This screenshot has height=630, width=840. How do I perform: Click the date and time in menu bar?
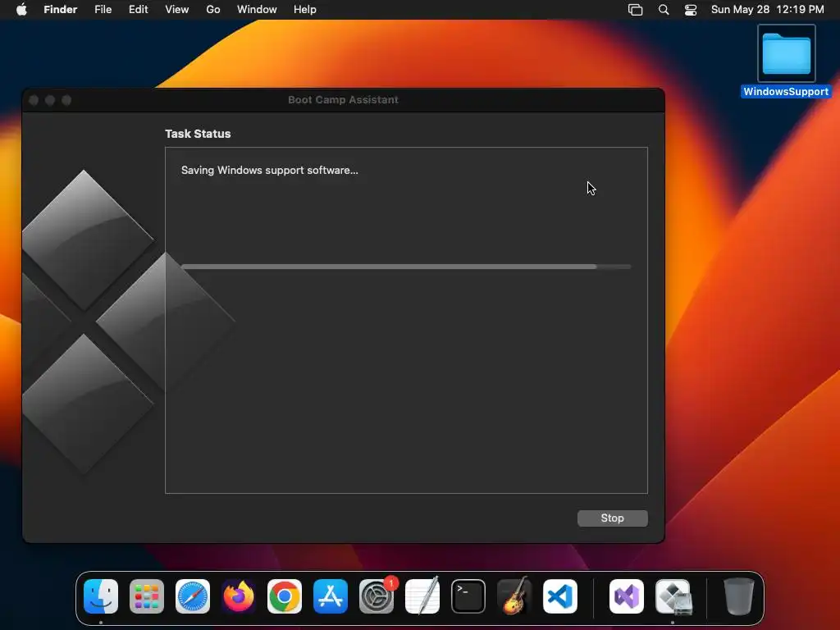coord(767,10)
